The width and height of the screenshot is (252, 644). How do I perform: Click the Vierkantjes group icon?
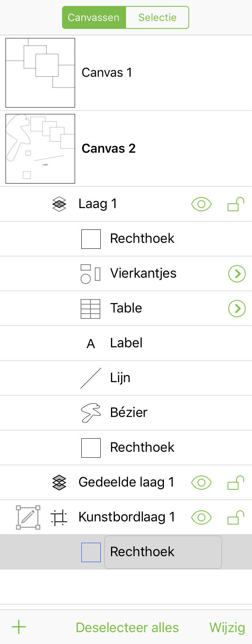click(x=90, y=273)
